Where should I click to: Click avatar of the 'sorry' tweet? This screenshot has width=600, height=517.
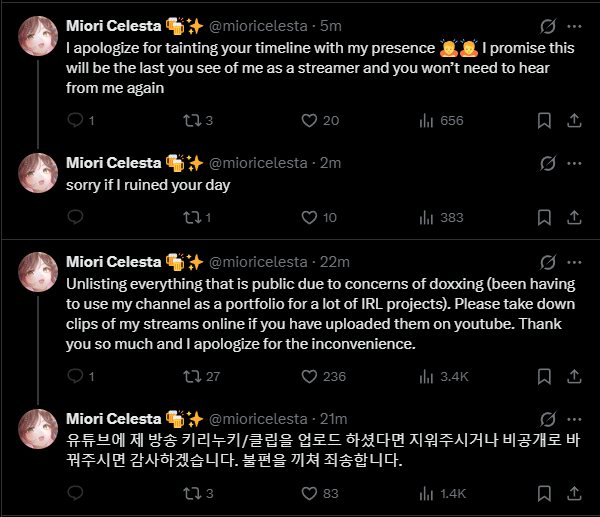(38, 173)
